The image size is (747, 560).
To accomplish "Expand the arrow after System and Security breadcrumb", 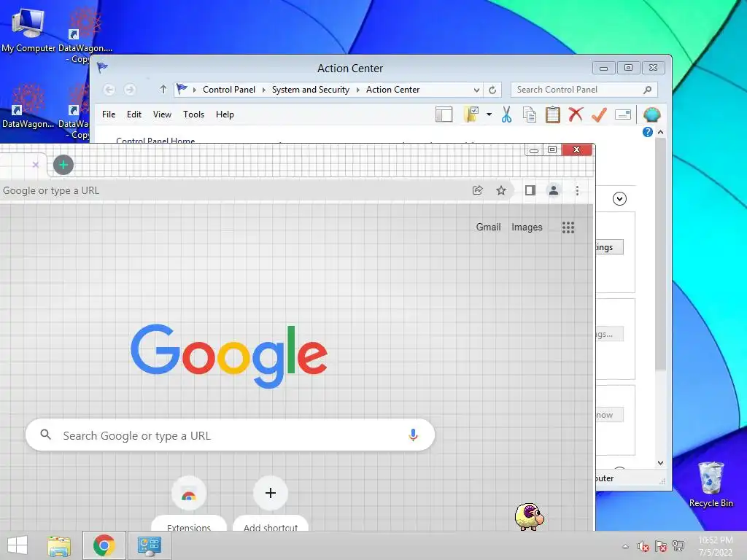I will [357, 90].
